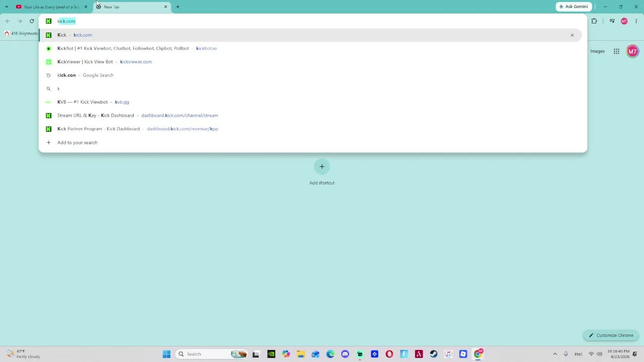The height and width of the screenshot is (362, 644).
Task: Open the 416 Brightwater bookmark
Action: [21, 34]
